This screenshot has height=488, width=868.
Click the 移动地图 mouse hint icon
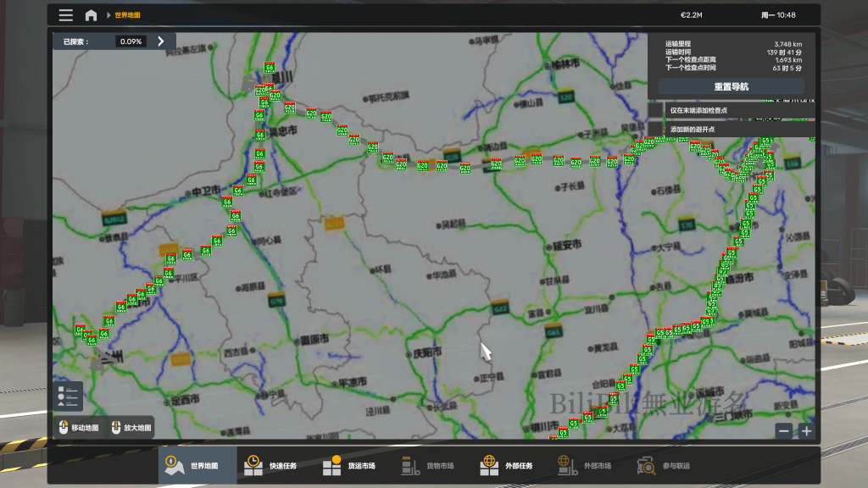click(63, 428)
